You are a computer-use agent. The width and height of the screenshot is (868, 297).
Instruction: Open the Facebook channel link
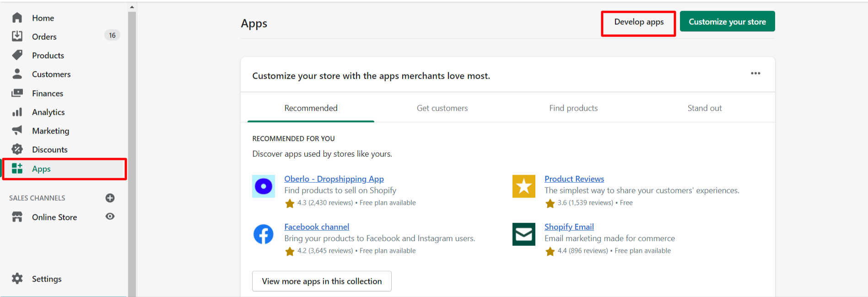pos(317,227)
